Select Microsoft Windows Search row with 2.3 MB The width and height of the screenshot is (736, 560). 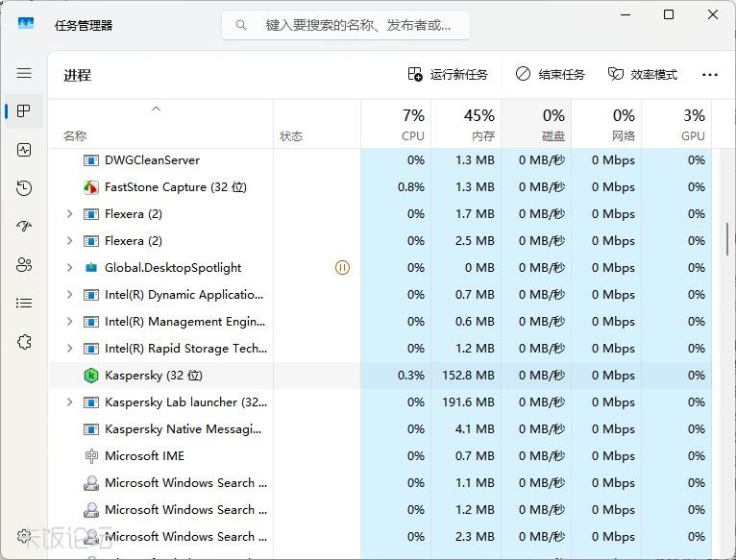click(380, 537)
